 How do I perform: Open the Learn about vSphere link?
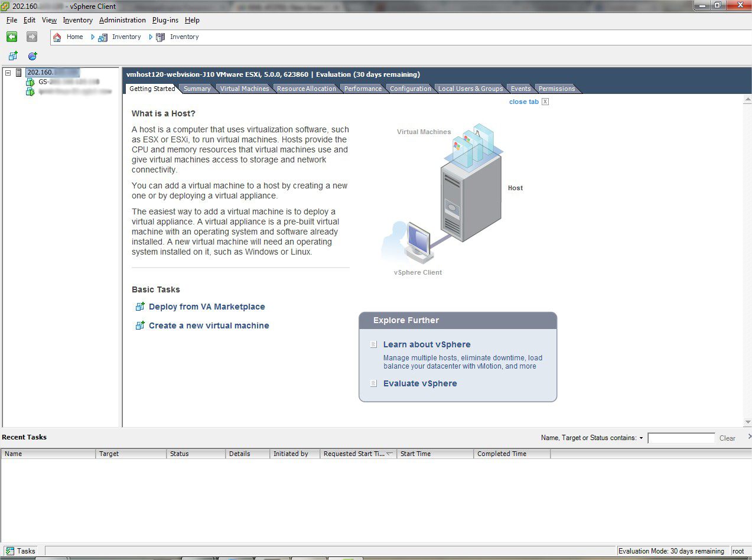[x=427, y=344]
